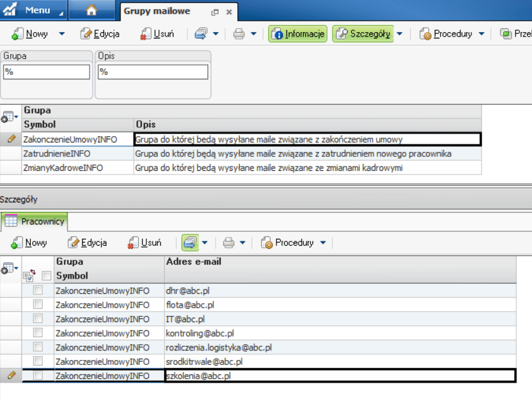Expand the Pracownicy printer dropdown arrow

[242, 243]
